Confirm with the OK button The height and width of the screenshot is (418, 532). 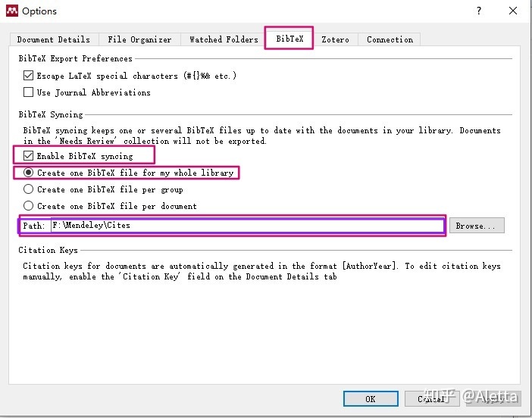click(371, 398)
